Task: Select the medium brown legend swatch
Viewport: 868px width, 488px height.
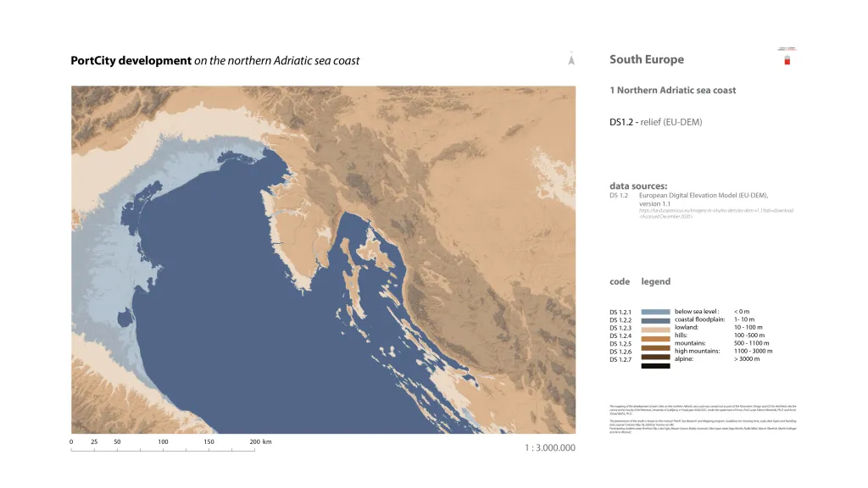Action: tap(656, 347)
